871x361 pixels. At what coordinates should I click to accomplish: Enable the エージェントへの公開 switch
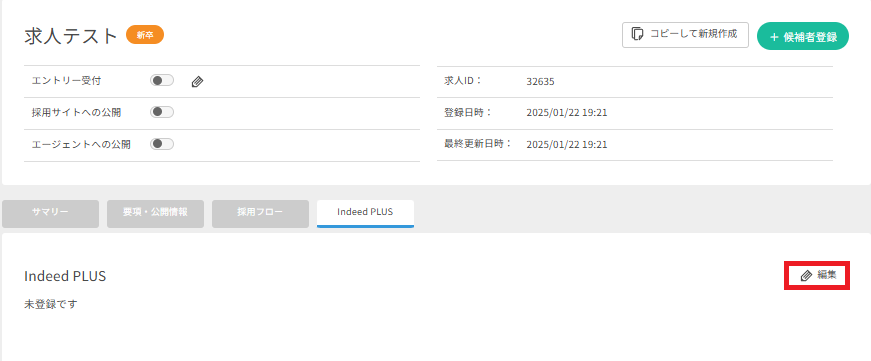point(162,144)
